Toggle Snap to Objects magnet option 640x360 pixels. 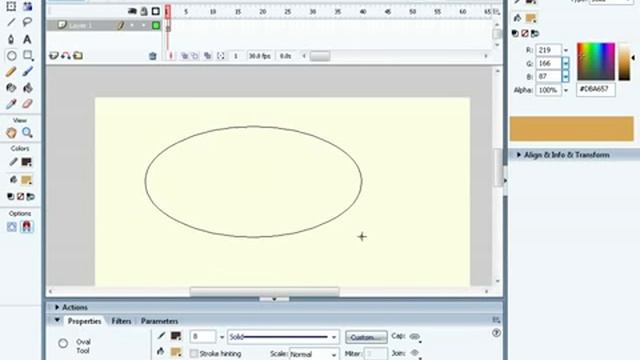tap(27, 227)
